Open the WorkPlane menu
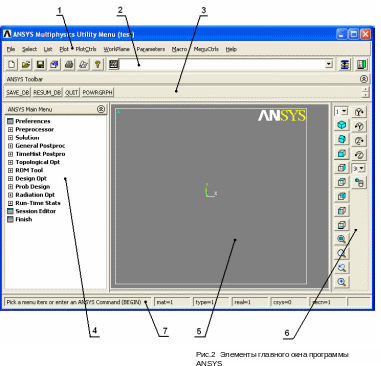 tap(116, 49)
